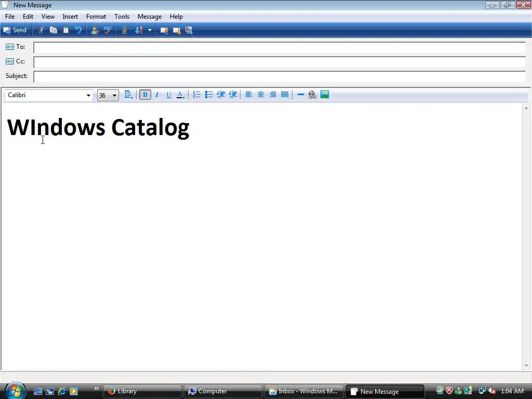Align text right
This screenshot has width=532, height=399.
pos(272,95)
